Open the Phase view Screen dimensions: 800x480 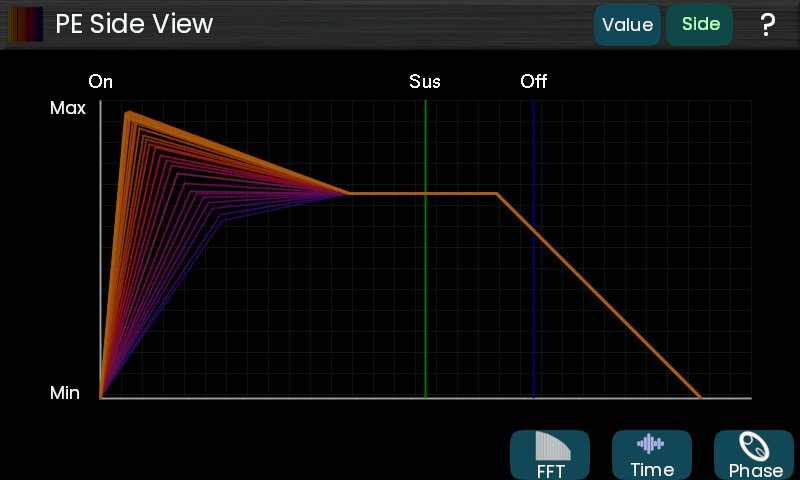754,455
